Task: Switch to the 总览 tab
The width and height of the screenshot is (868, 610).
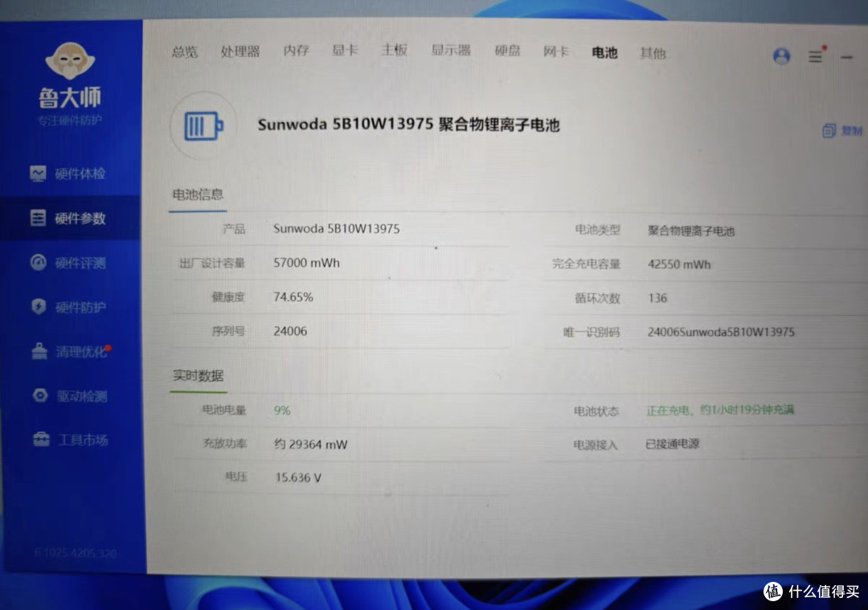Action: (184, 52)
